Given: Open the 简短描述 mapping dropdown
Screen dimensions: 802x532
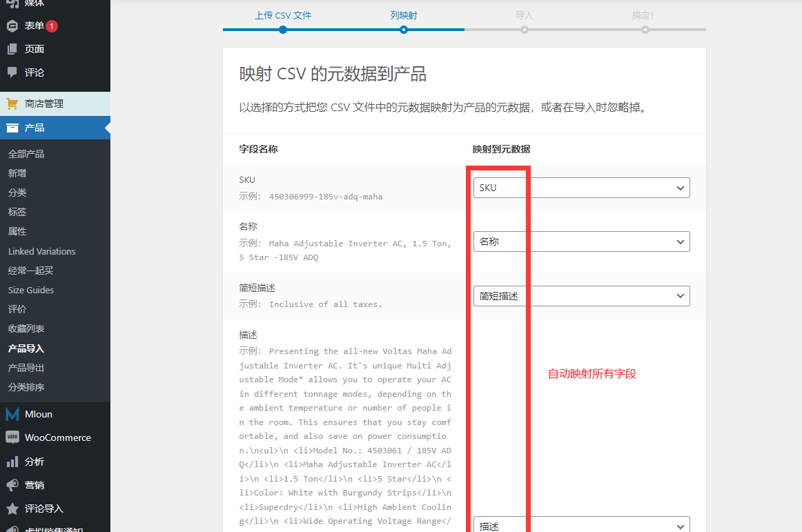Looking at the screenshot, I should click(x=582, y=295).
